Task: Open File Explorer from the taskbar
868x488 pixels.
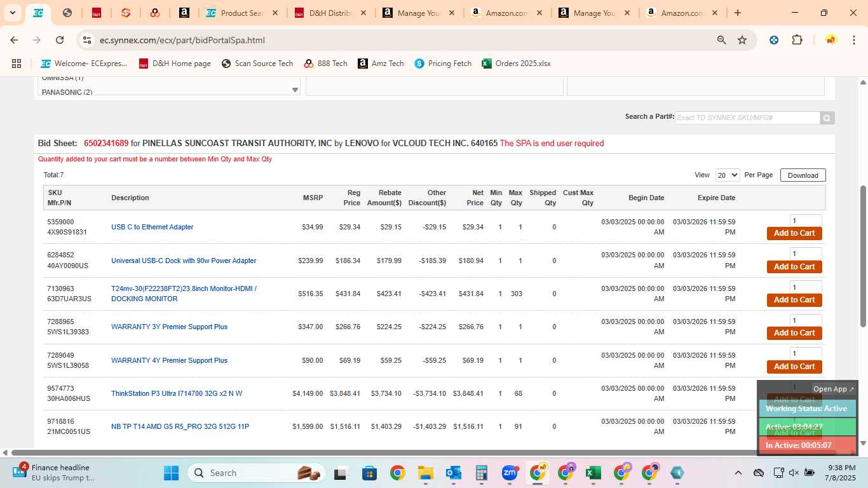Action: [425, 473]
